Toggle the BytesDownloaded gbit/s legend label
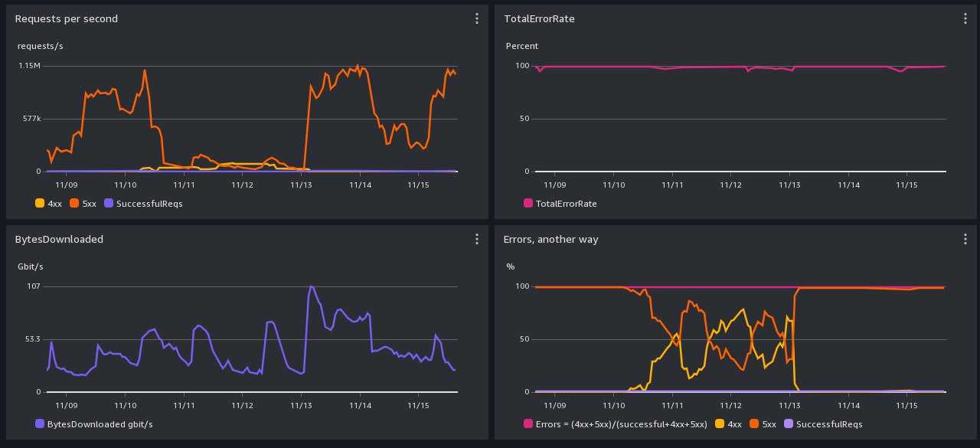Image resolution: width=980 pixels, height=448 pixels. [x=100, y=424]
